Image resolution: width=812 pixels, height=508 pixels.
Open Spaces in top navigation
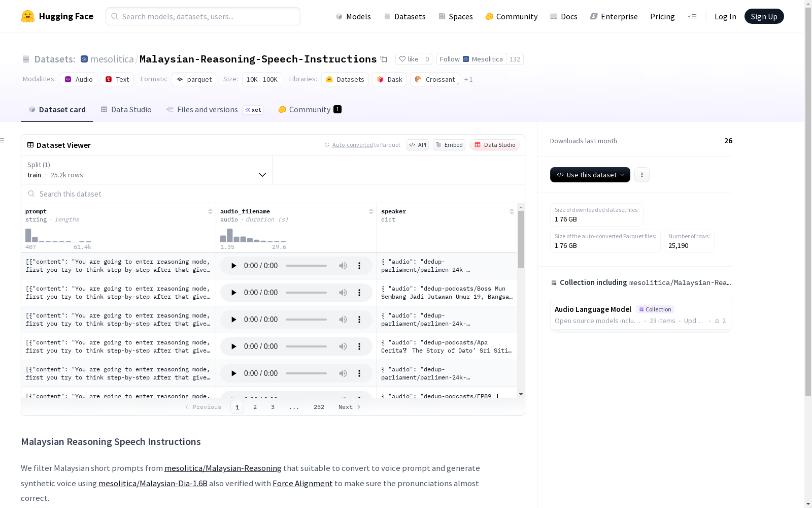tap(456, 16)
